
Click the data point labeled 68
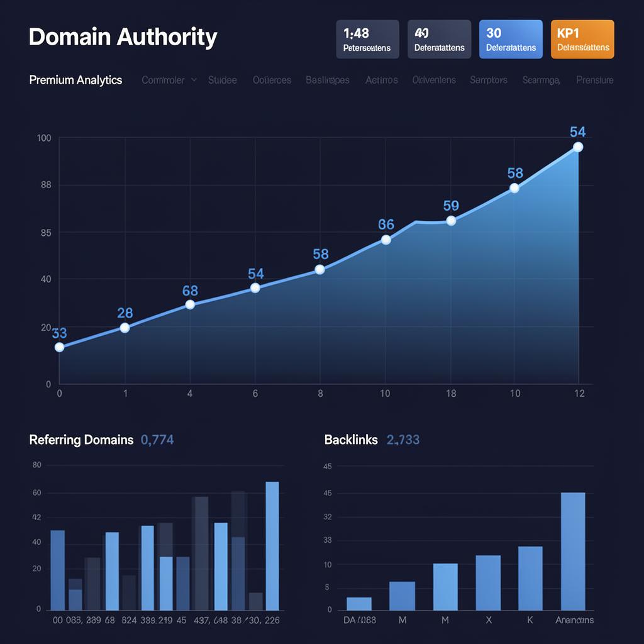click(190, 304)
